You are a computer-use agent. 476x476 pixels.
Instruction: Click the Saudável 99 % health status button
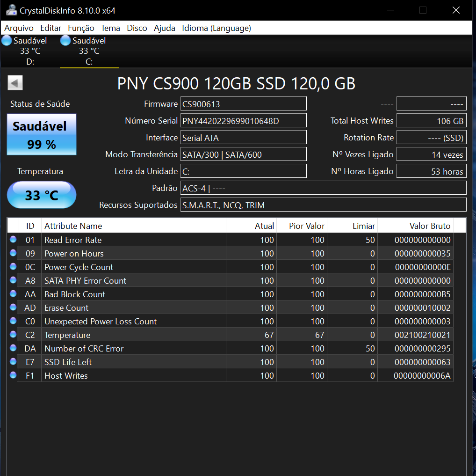[42, 134]
